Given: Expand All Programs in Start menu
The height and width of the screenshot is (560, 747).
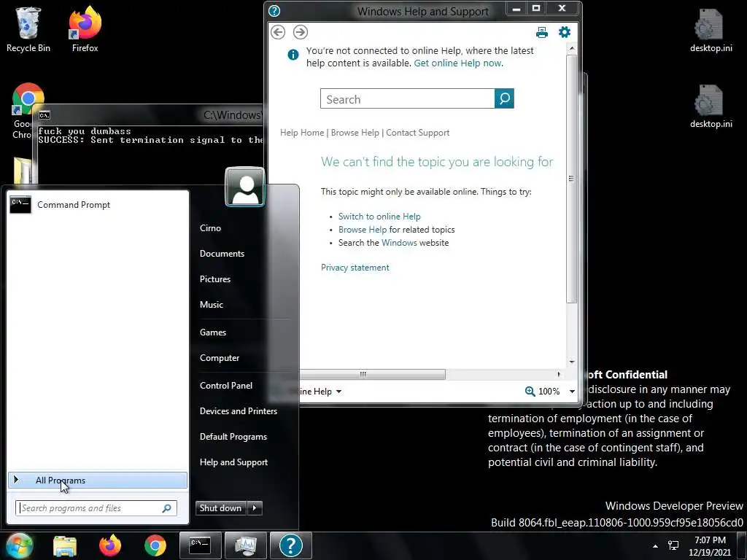Looking at the screenshot, I should (x=98, y=480).
